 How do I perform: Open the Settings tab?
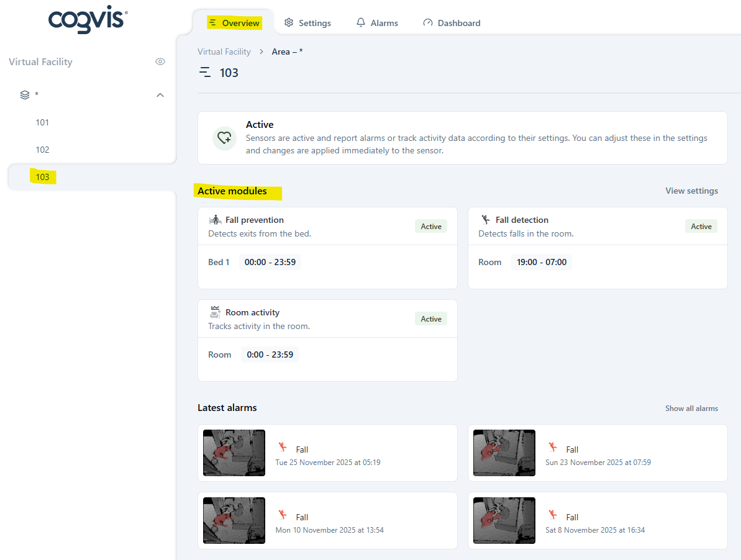307,23
